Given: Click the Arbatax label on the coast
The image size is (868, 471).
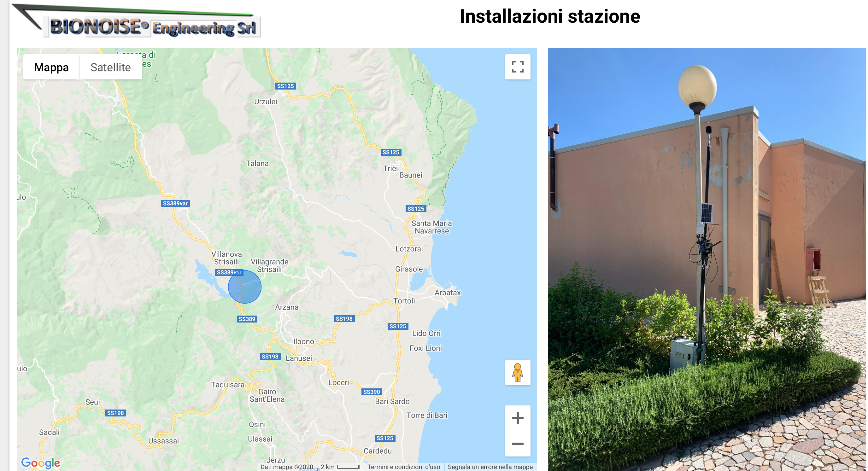Looking at the screenshot, I should (448, 293).
